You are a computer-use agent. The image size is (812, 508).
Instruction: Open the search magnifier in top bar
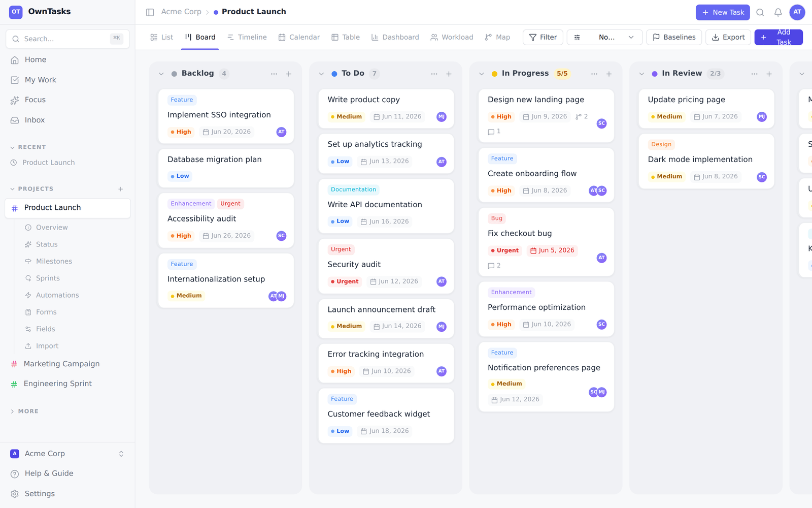[760, 12]
